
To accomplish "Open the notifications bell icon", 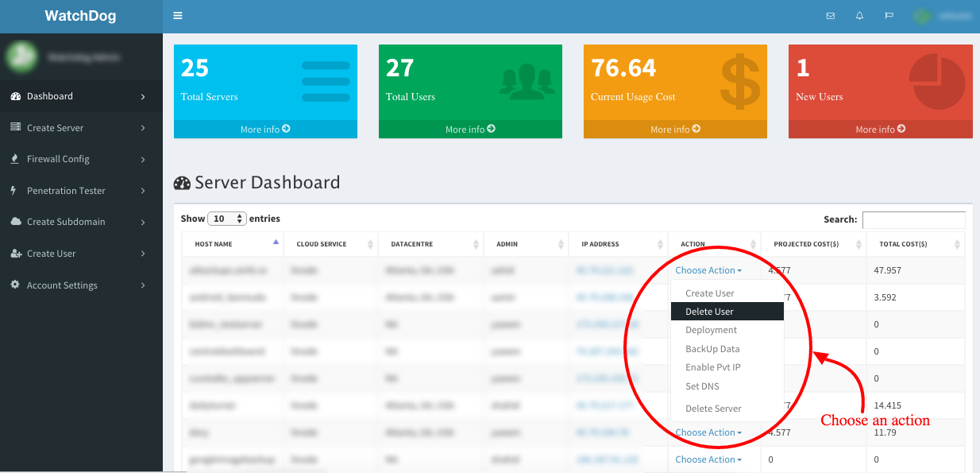I will click(x=859, y=16).
